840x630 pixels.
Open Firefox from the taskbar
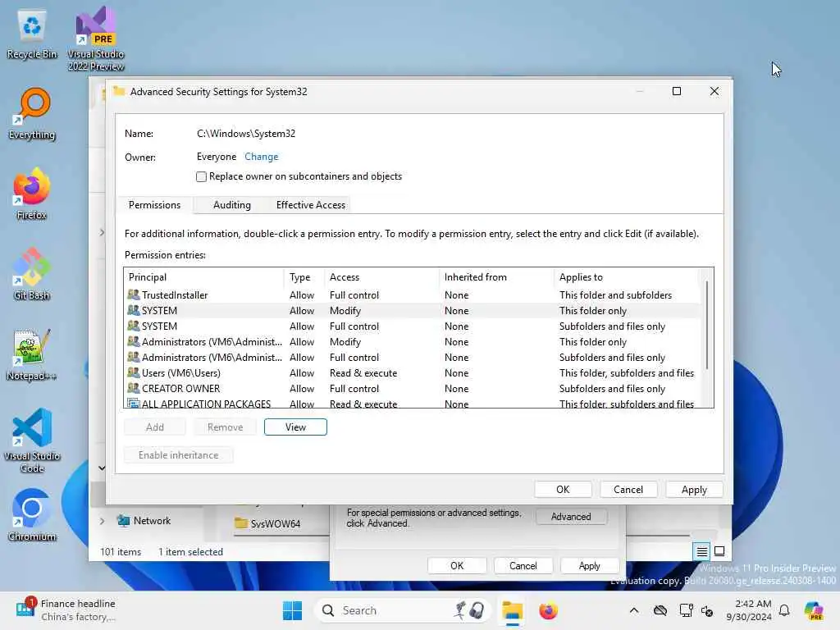[548, 610]
